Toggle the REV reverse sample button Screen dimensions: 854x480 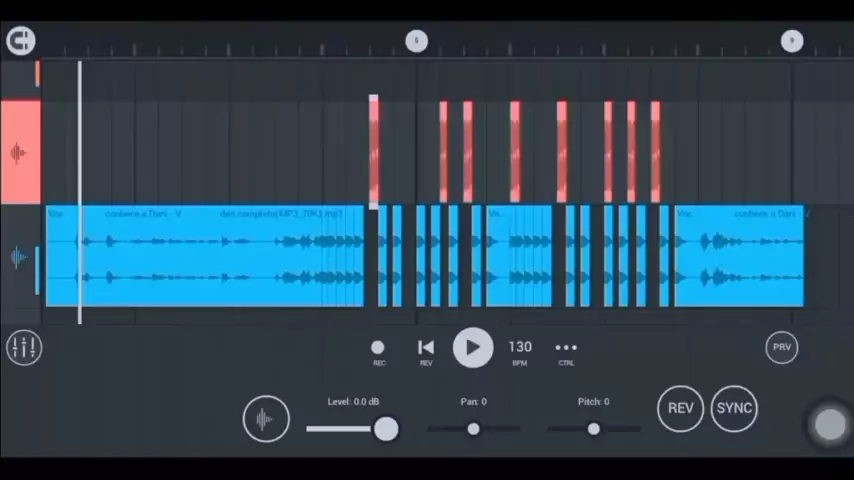(x=680, y=408)
